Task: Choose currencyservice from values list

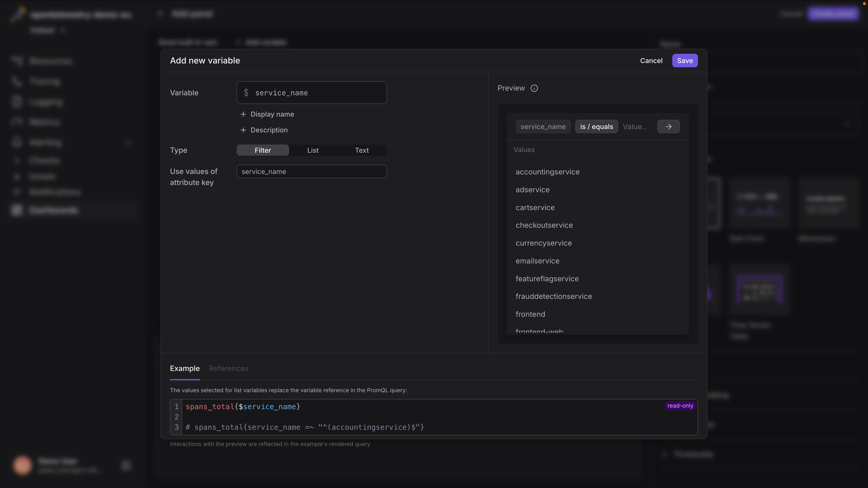Action: 543,243
